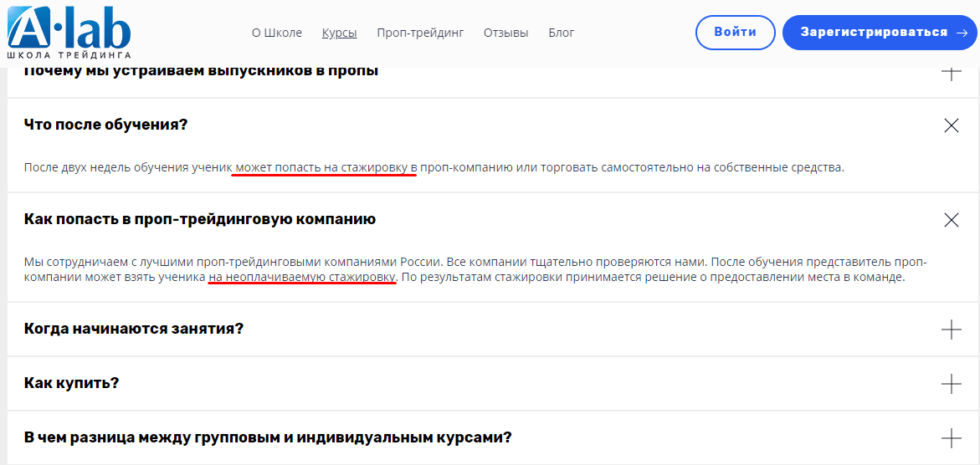Expand 'Когда начинаются занятия?' question title

133,329
